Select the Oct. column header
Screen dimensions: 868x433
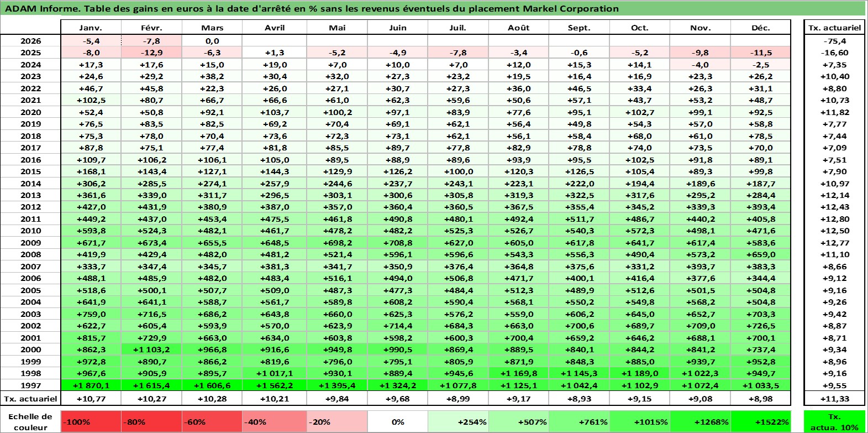point(640,28)
